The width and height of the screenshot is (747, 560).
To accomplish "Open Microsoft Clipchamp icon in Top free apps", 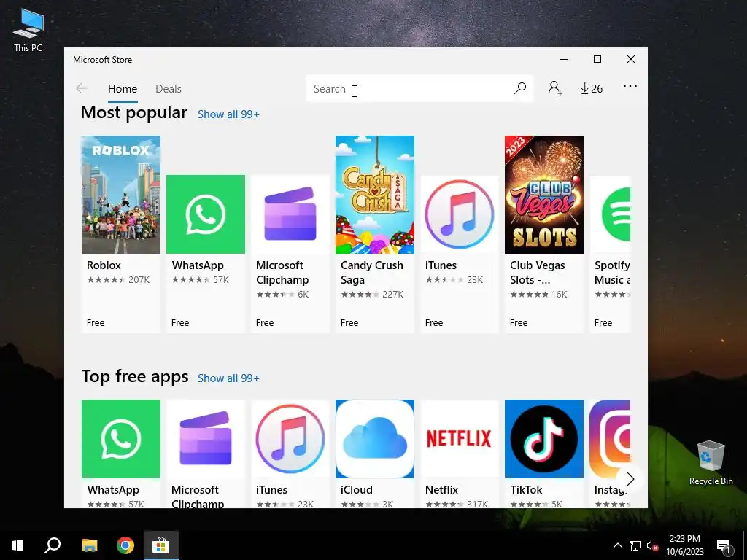I will [205, 438].
